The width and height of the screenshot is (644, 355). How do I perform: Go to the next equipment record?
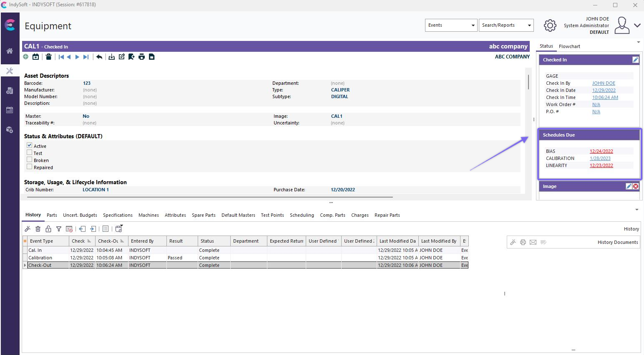tap(77, 57)
